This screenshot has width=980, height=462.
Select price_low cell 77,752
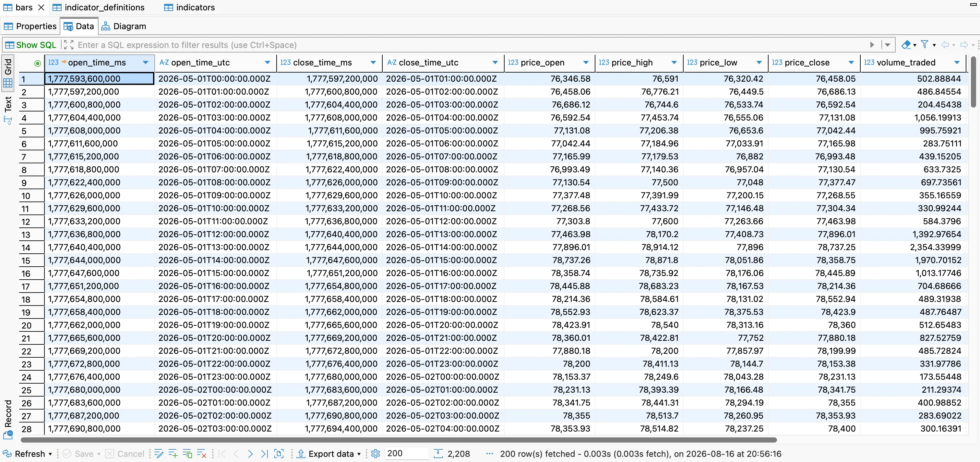pos(725,338)
